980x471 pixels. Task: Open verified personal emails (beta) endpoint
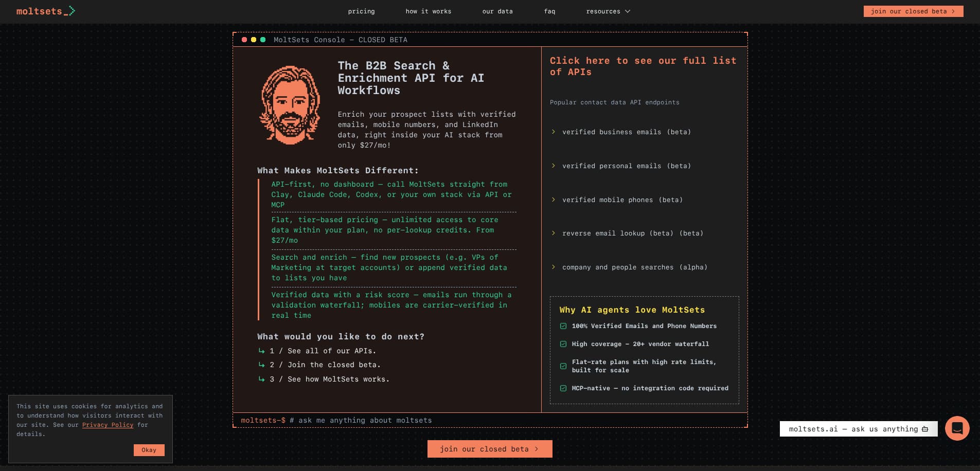point(627,166)
